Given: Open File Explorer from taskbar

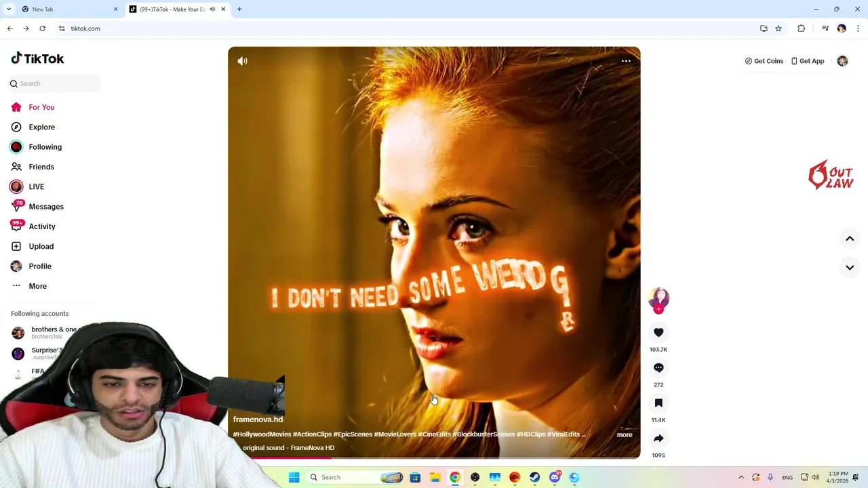Looking at the screenshot, I should pyautogui.click(x=435, y=477).
